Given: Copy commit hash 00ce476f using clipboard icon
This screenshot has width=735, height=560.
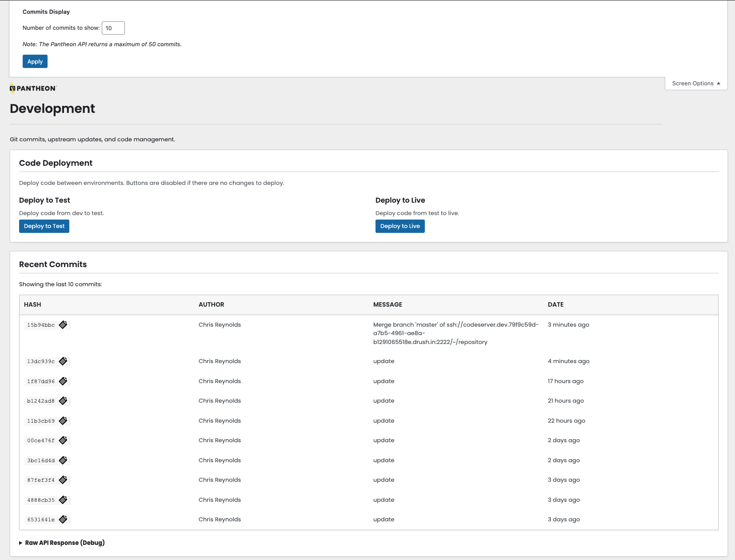Looking at the screenshot, I should [63, 440].
